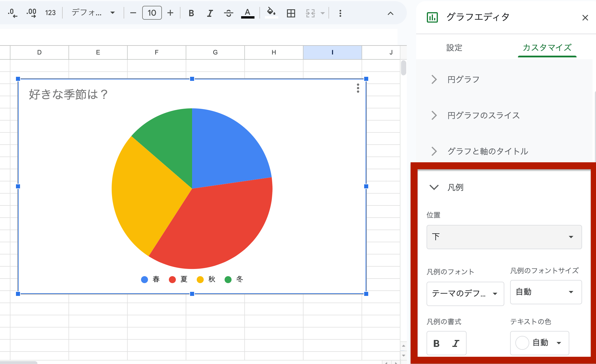Viewport: 596px width, 364px height.
Task: Open the 凡例のフォントサイズ dropdown
Action: pyautogui.click(x=546, y=292)
